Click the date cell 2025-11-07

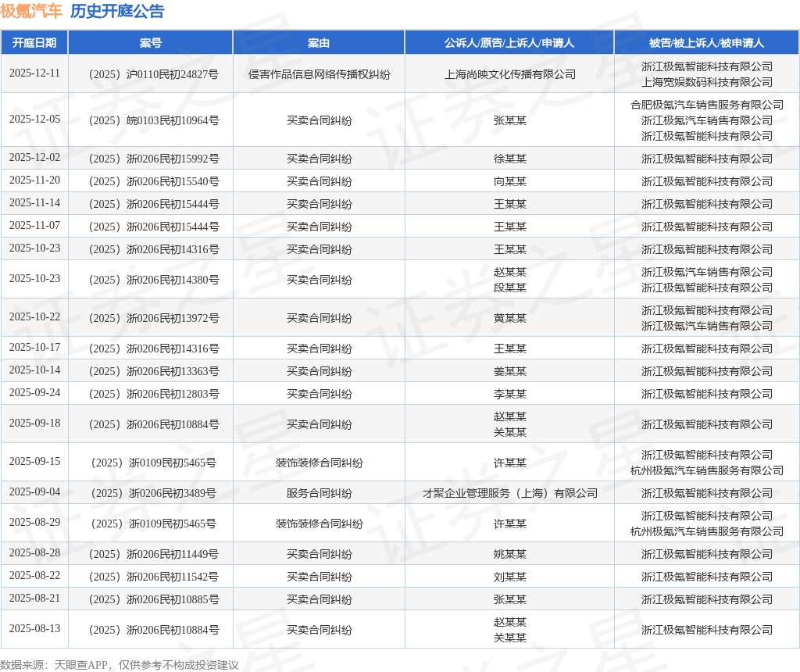34,225
